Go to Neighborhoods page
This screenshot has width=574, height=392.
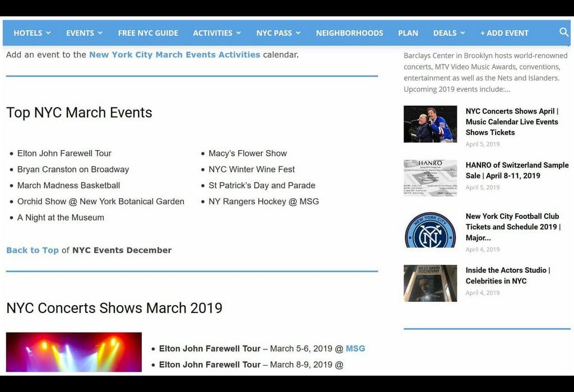click(x=350, y=33)
